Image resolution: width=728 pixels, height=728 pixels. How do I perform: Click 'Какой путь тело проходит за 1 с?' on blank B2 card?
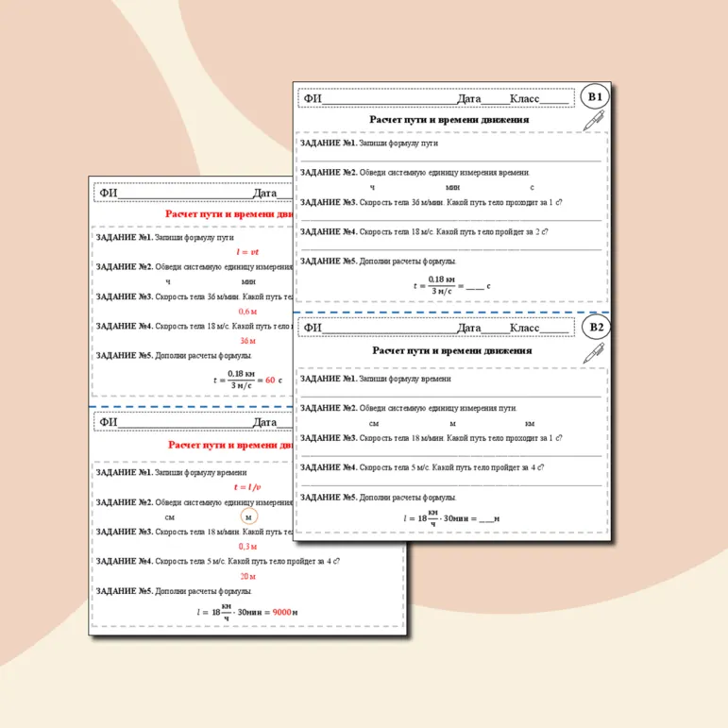(x=504, y=438)
